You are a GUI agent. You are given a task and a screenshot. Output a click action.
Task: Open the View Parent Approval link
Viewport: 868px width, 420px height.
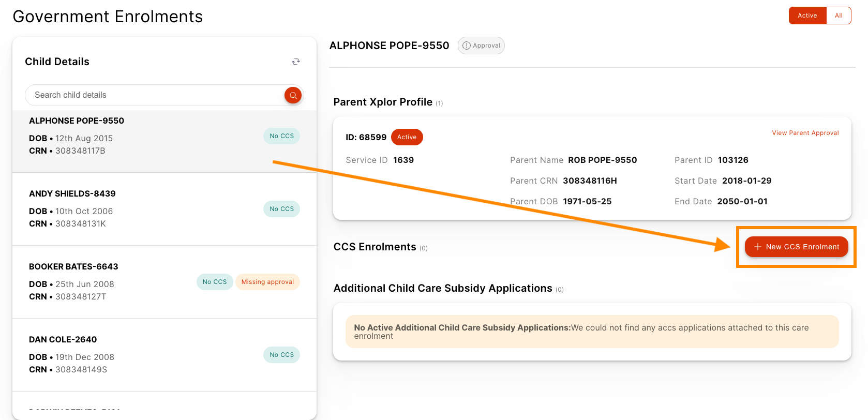point(805,133)
